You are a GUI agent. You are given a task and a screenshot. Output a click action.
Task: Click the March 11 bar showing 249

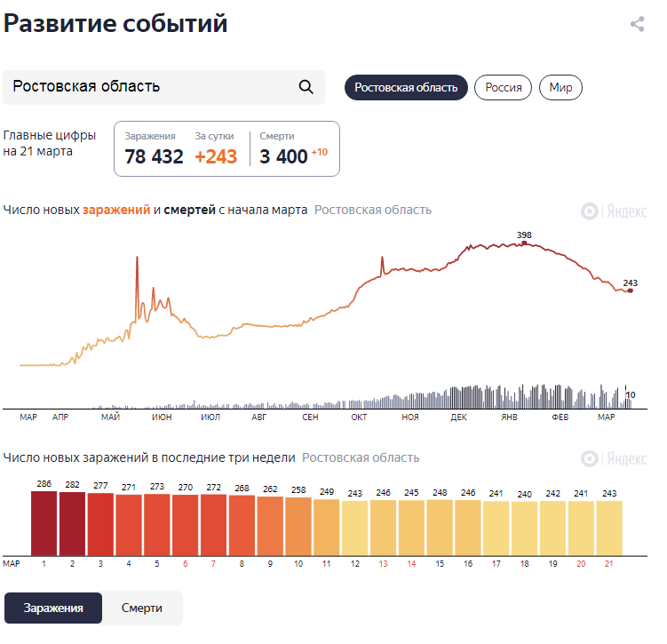[326, 528]
